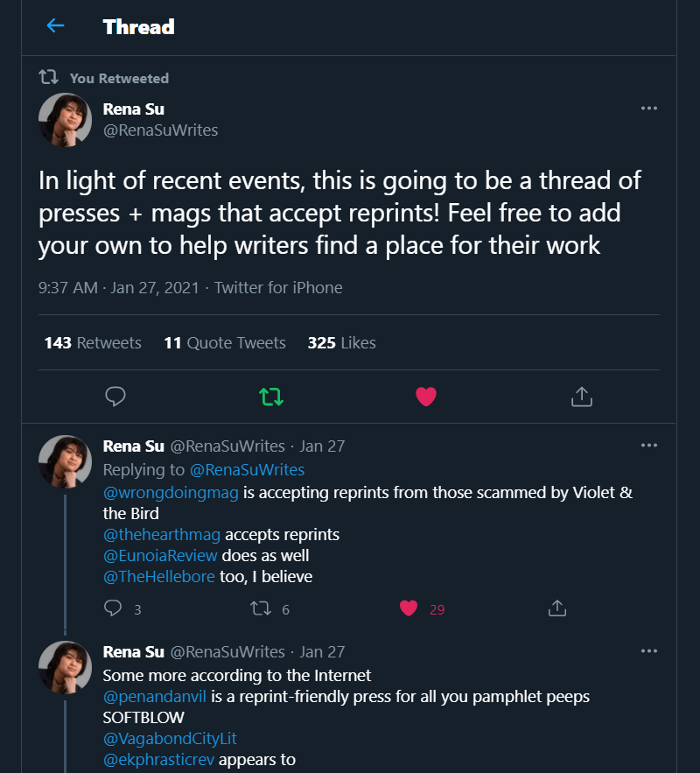This screenshot has height=773, width=700.
Task: Open the tweet timestamp 9:37 AM
Action: (x=68, y=288)
